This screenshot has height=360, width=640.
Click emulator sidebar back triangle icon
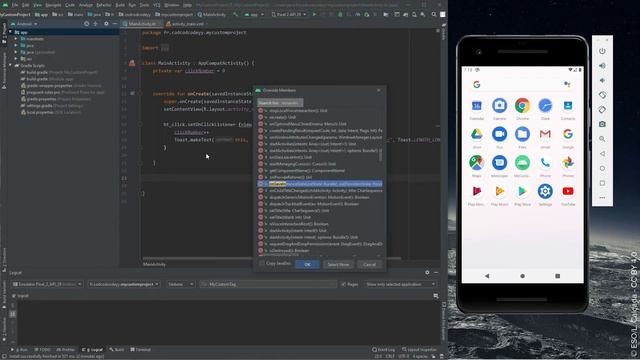pos(602,153)
